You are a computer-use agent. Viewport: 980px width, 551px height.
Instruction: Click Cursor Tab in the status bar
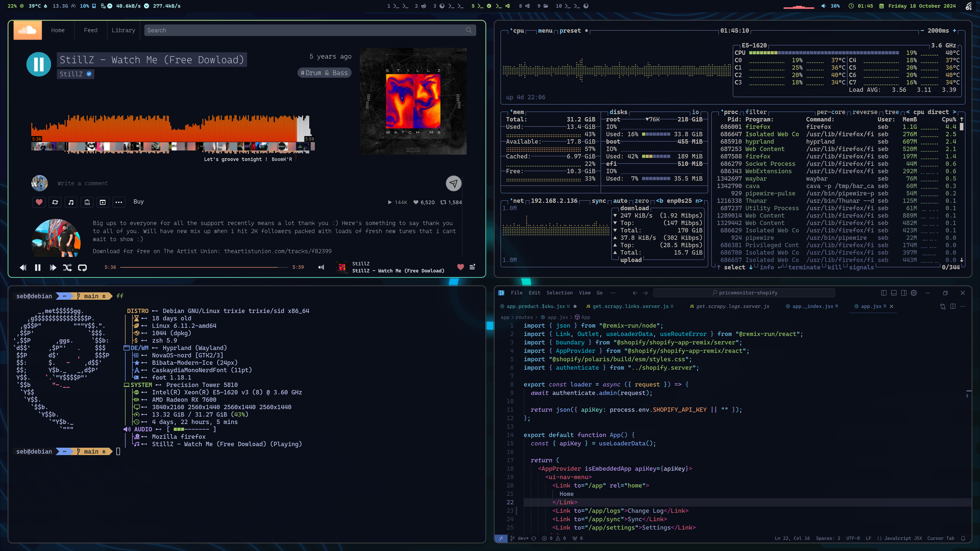pos(941,538)
